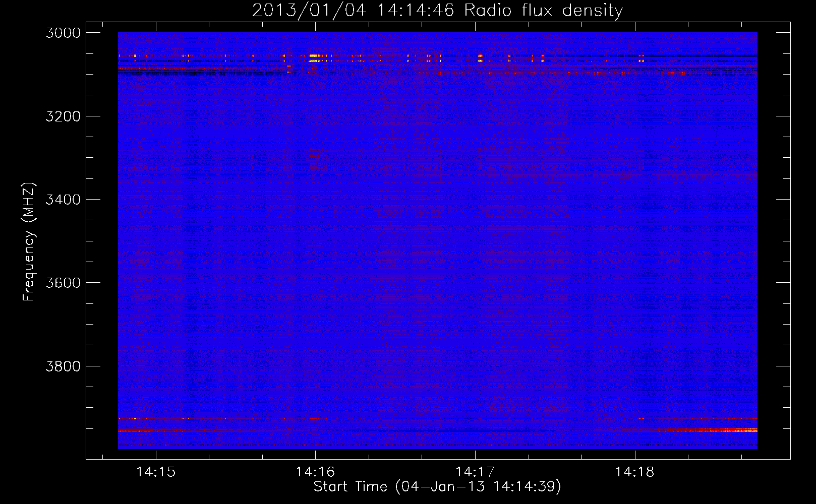
Task: Click the 14:18 time tick label
Action: [634, 472]
